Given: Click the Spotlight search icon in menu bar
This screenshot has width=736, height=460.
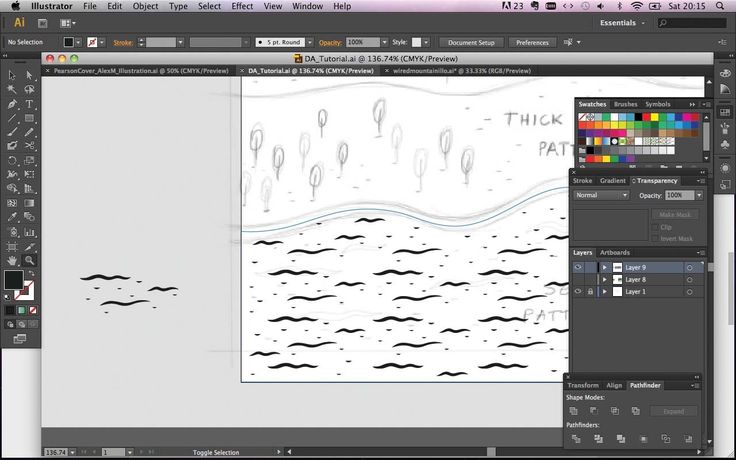Looking at the screenshot, I should pyautogui.click(x=721, y=6).
